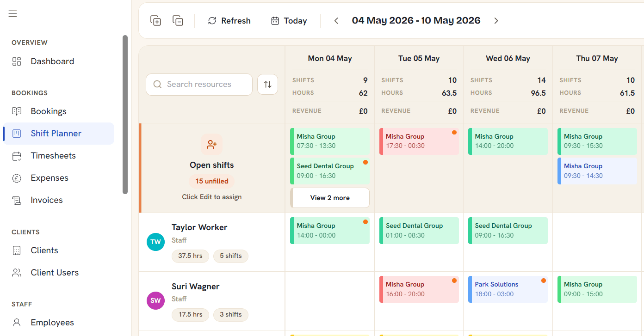Open Wednesday open shift Misha Group 14:00 - 20:00
Image resolution: width=644 pixels, height=336 pixels.
(508, 141)
